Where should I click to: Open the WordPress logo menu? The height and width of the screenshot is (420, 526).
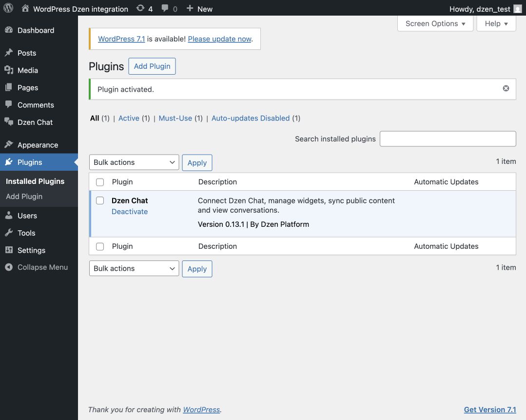pos(8,8)
